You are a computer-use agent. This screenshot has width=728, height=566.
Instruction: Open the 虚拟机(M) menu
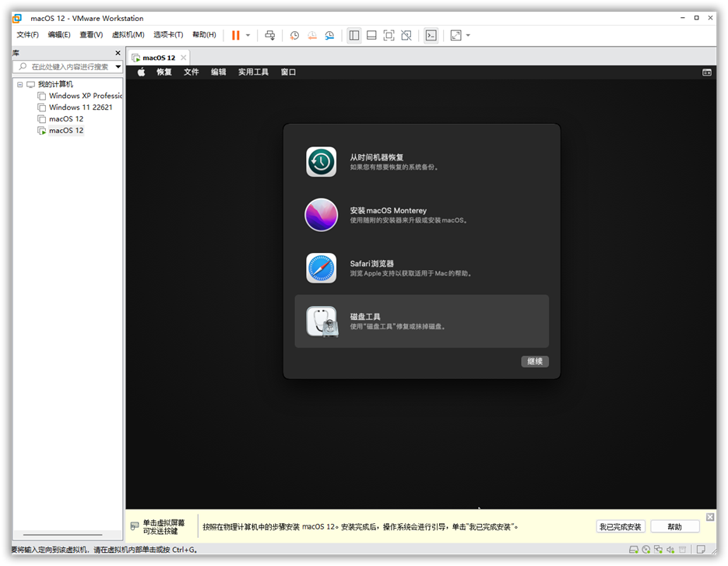pyautogui.click(x=128, y=35)
